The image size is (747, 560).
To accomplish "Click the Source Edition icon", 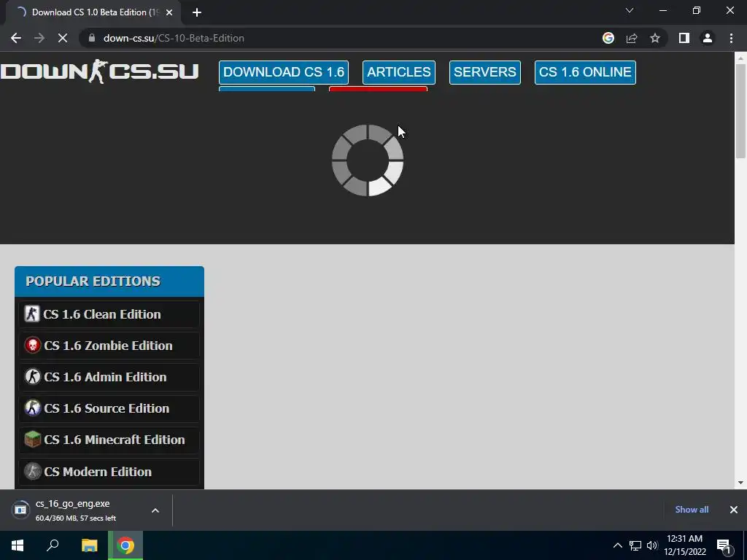I will pos(32,408).
